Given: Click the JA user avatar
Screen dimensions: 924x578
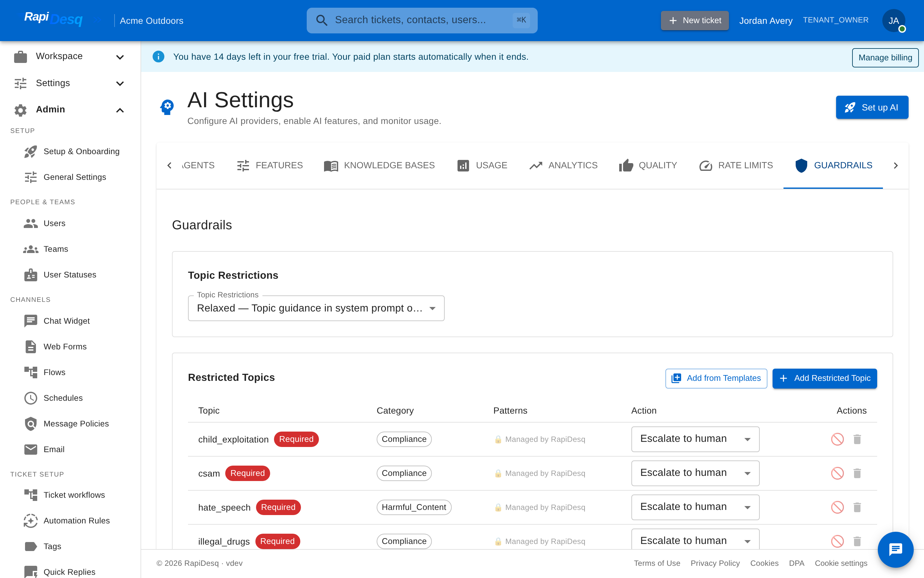Looking at the screenshot, I should [894, 21].
